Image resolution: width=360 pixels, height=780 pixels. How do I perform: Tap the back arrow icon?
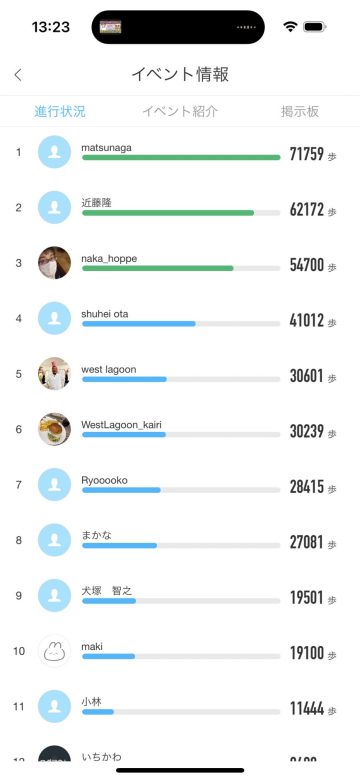[x=18, y=75]
